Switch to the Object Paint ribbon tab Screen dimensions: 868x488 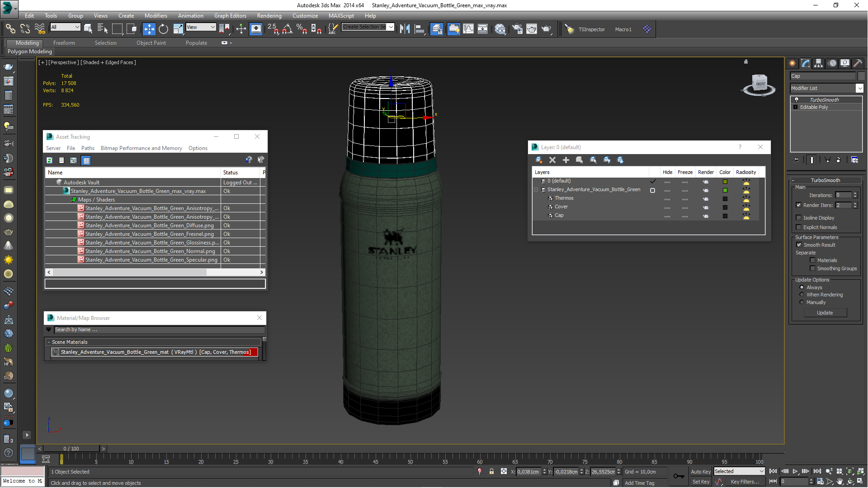151,43
